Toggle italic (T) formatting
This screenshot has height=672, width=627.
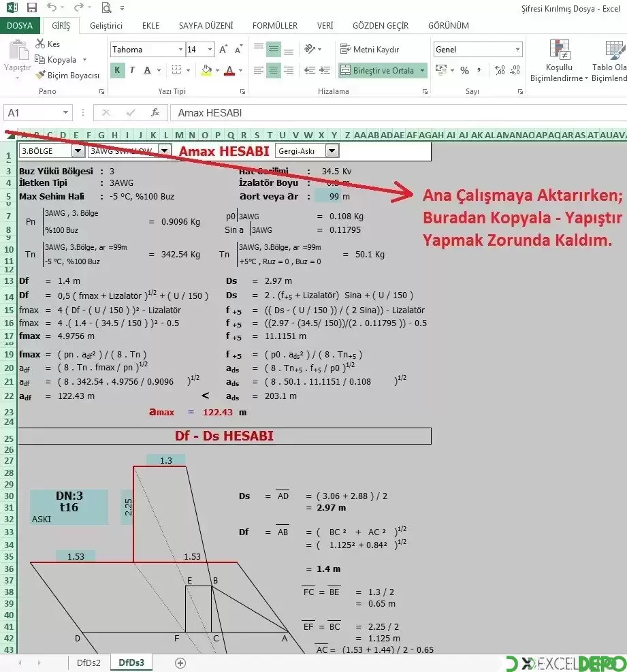pyautogui.click(x=132, y=70)
